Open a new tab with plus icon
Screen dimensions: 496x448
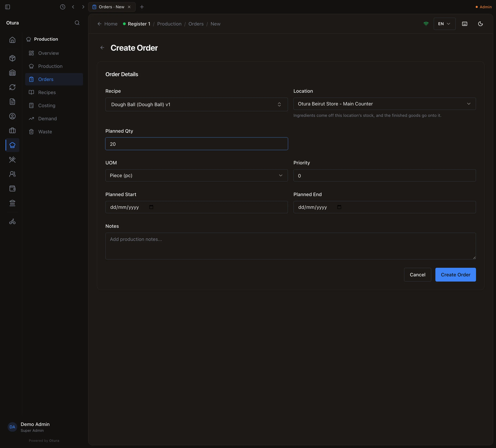point(142,7)
